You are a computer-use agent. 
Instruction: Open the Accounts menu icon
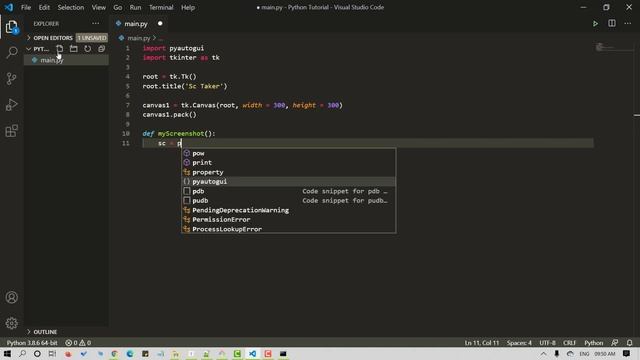[11, 297]
